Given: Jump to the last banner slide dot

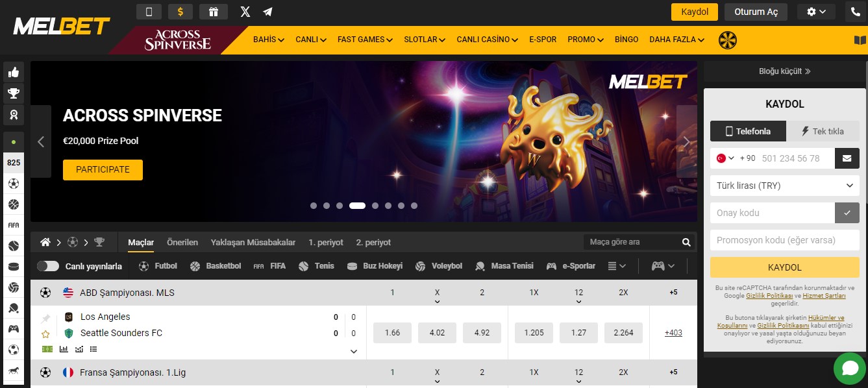Looking at the screenshot, I should (x=414, y=206).
